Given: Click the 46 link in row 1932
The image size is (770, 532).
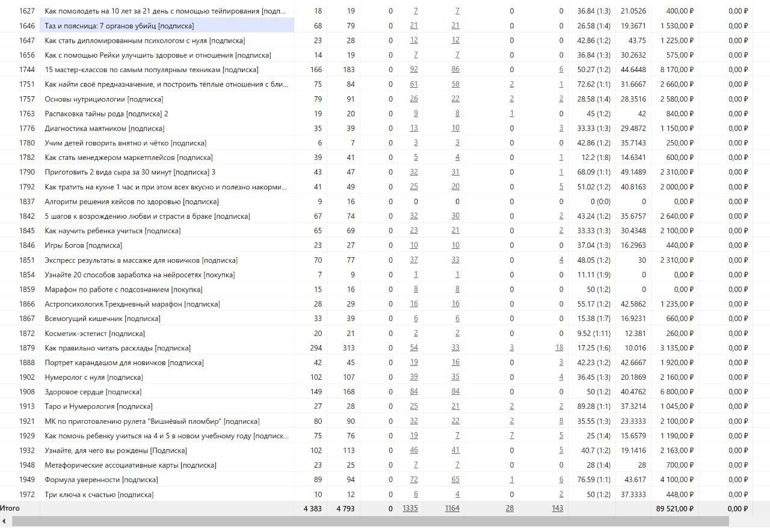Looking at the screenshot, I should (x=414, y=450).
